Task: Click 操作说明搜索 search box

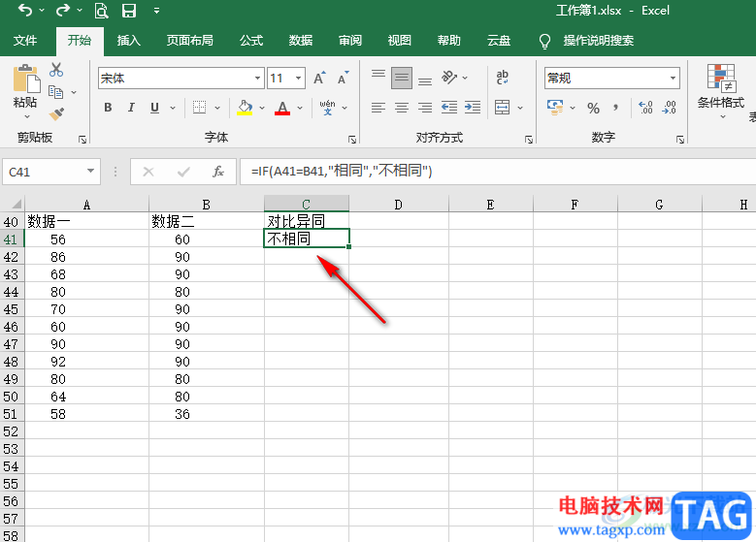Action: pyautogui.click(x=599, y=41)
